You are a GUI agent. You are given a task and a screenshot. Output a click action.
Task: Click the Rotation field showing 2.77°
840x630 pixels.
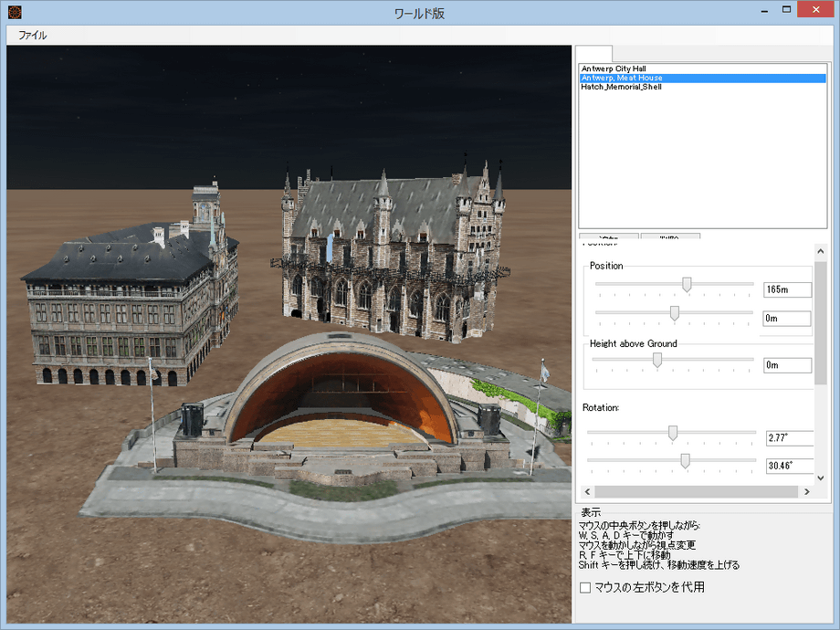point(790,437)
